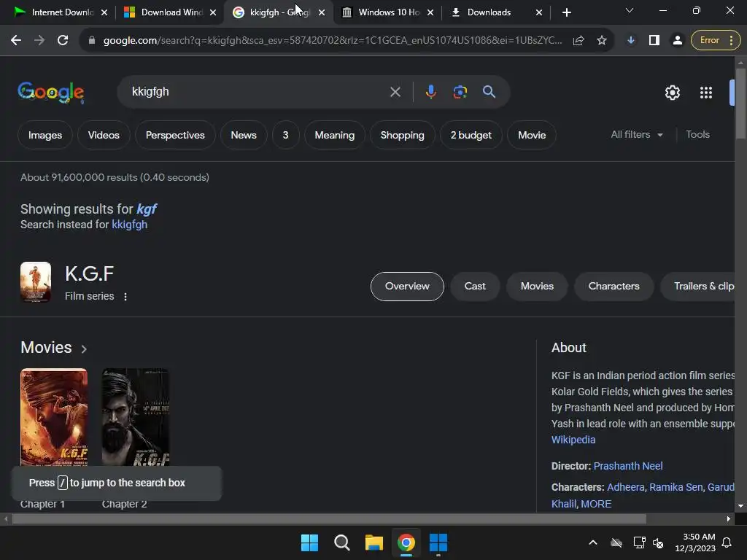Start voice search with microphone icon
This screenshot has height=560, width=747.
click(430, 92)
